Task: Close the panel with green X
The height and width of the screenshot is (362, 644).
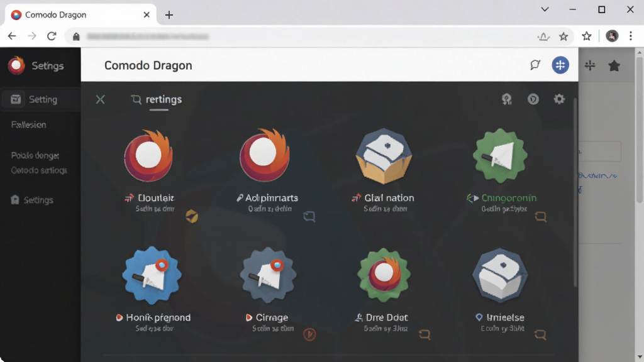Action: (100, 99)
